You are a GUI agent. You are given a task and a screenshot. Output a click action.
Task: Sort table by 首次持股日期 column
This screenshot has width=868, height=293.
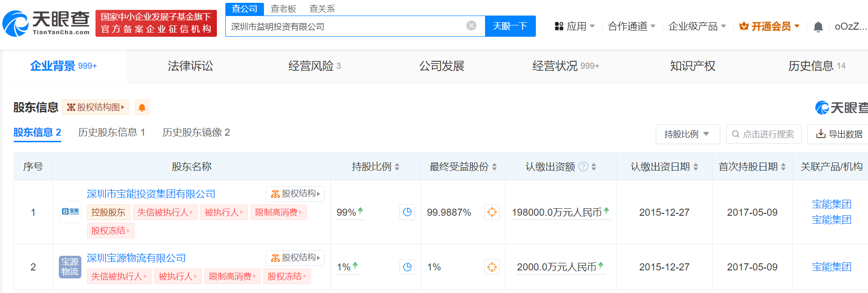[783, 167]
